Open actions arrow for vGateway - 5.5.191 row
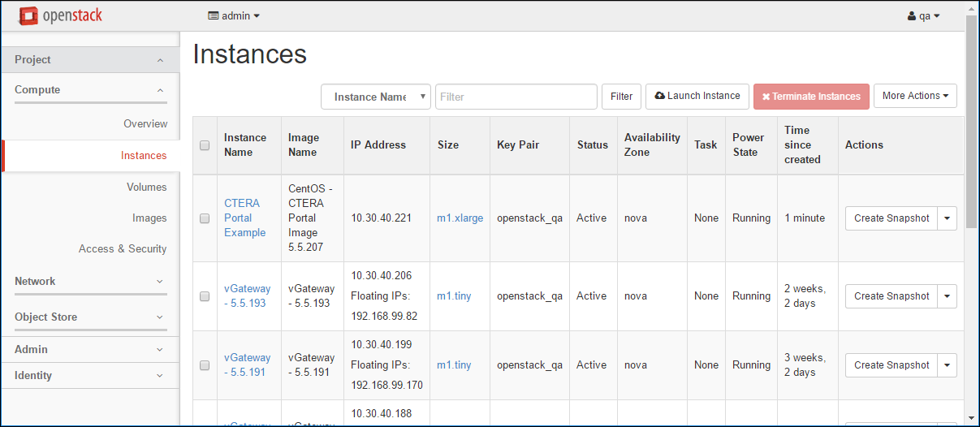 948,365
